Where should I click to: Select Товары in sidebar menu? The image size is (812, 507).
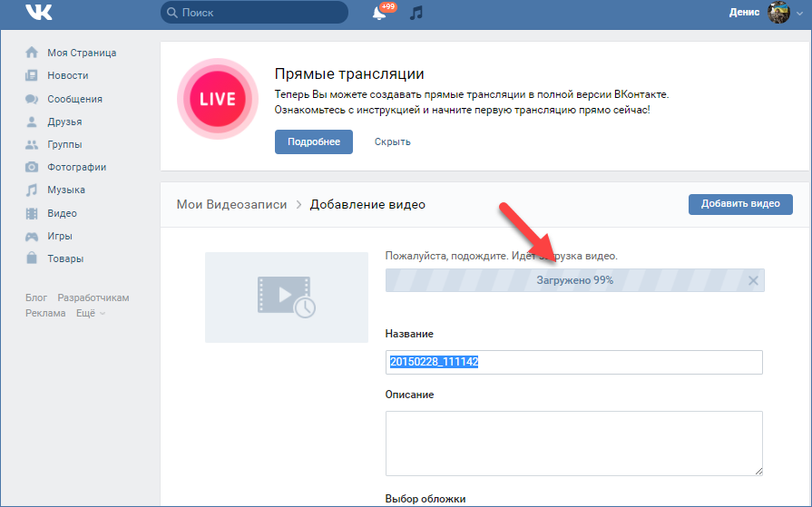[x=65, y=258]
